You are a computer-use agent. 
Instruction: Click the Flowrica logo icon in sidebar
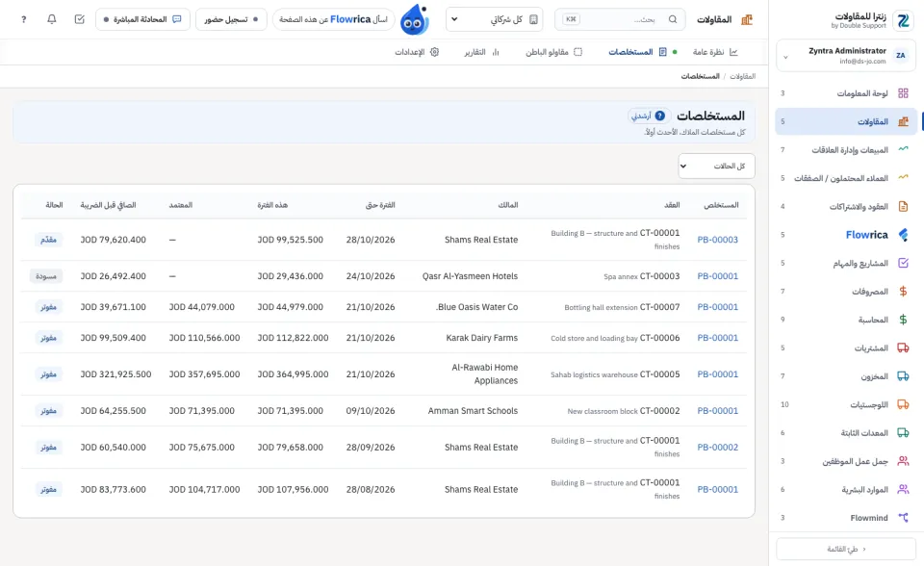[903, 235]
